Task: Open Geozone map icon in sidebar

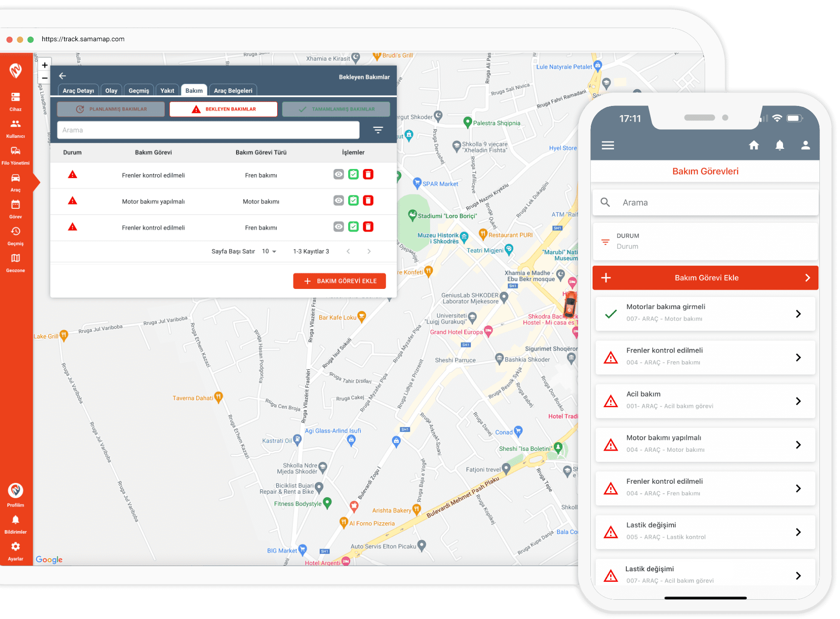Action: coord(16,263)
